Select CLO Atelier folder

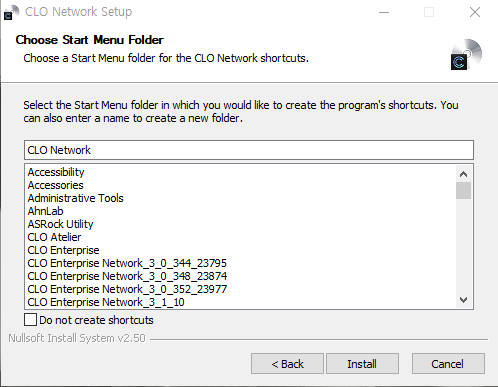(54, 237)
